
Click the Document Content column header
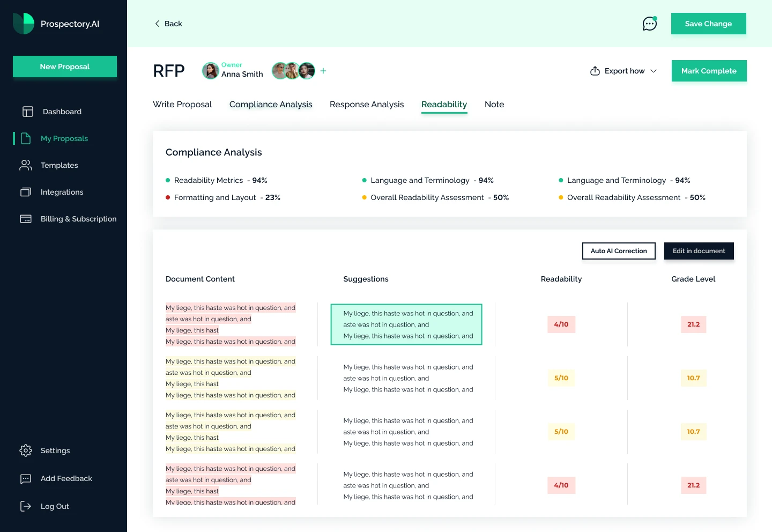(x=200, y=279)
